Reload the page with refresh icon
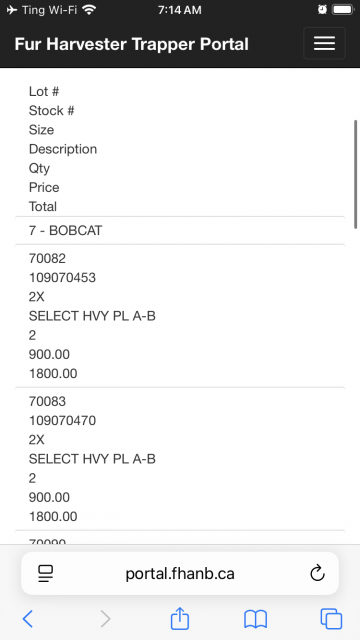Viewport: 360px width, 640px height. point(317,573)
